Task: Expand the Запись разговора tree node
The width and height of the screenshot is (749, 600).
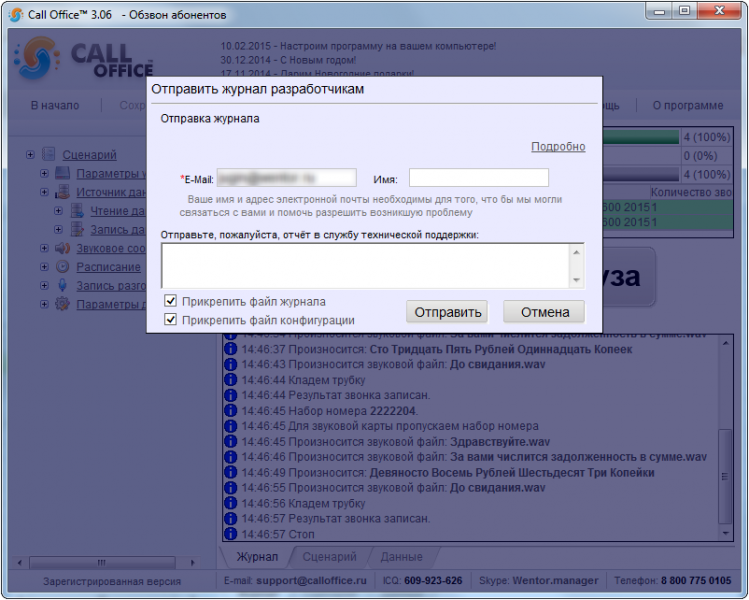Action: click(44, 285)
